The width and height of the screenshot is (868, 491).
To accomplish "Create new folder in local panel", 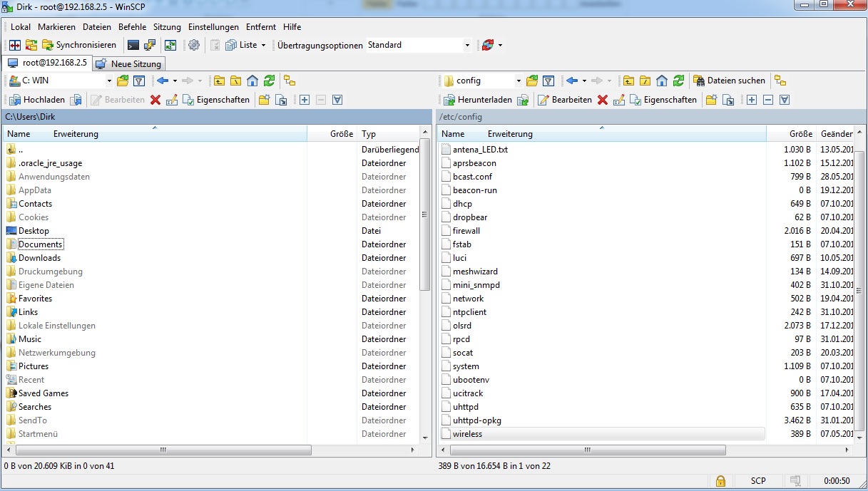I will 264,100.
